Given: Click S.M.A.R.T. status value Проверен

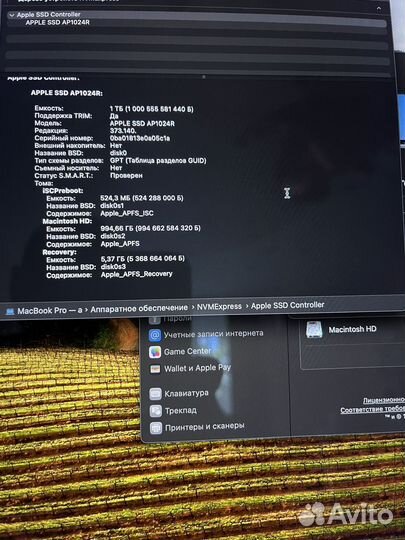Looking at the screenshot, I should pyautogui.click(x=126, y=176).
